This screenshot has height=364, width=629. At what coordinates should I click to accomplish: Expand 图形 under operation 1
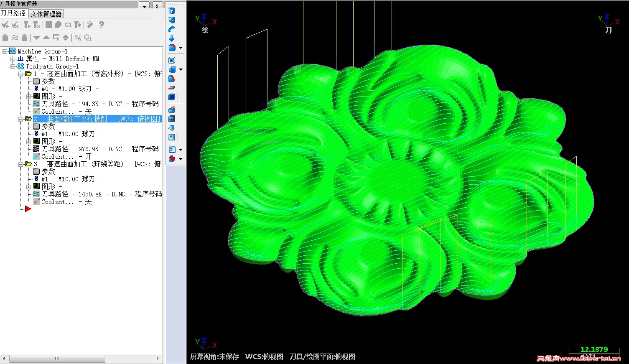(x=28, y=97)
